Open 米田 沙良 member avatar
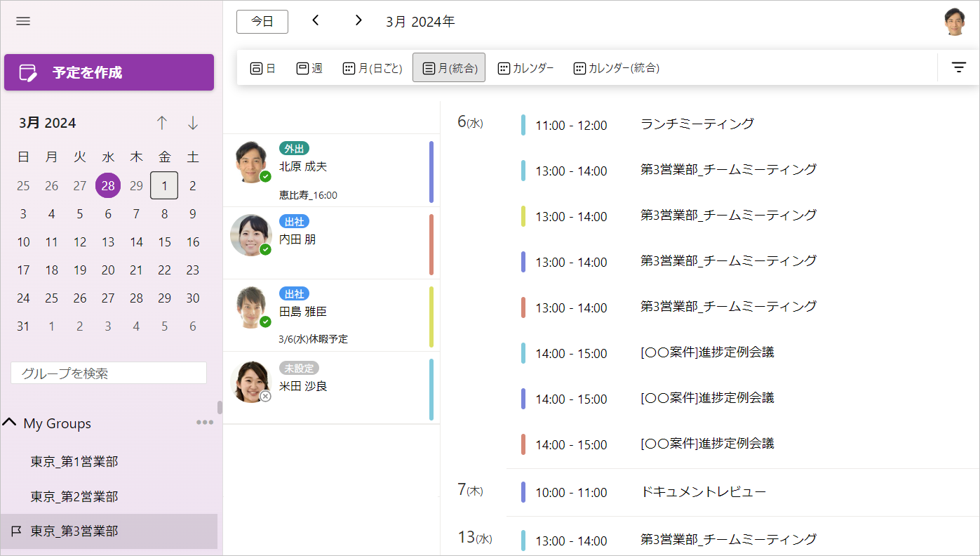 [x=250, y=381]
